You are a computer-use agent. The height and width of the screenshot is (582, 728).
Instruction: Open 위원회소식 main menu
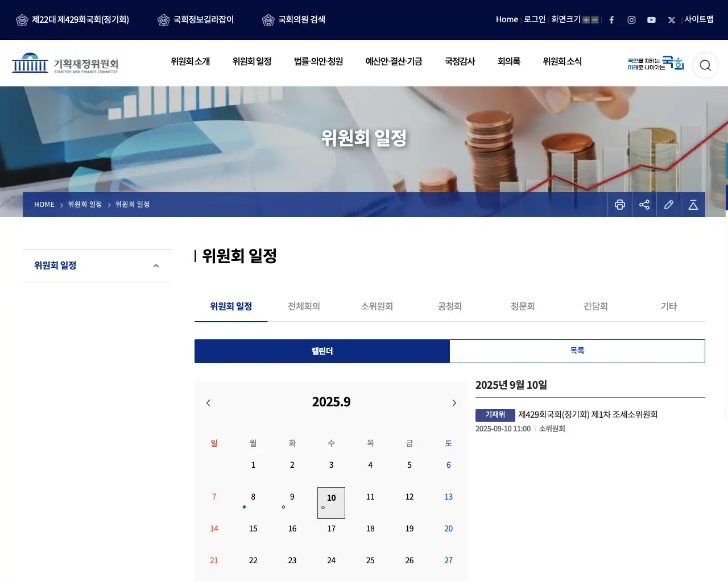coord(562,61)
